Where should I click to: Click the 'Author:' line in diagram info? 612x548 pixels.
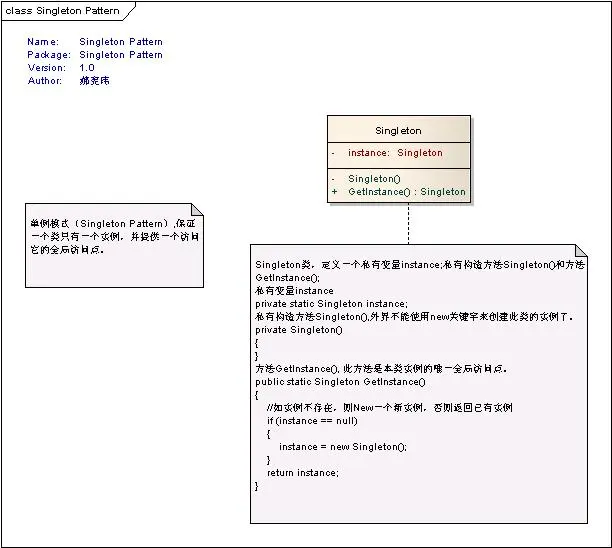pos(69,80)
